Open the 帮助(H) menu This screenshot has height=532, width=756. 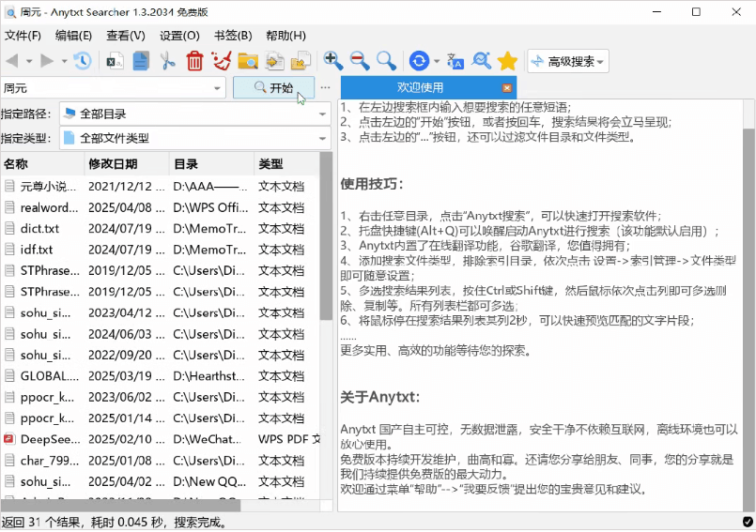(285, 36)
